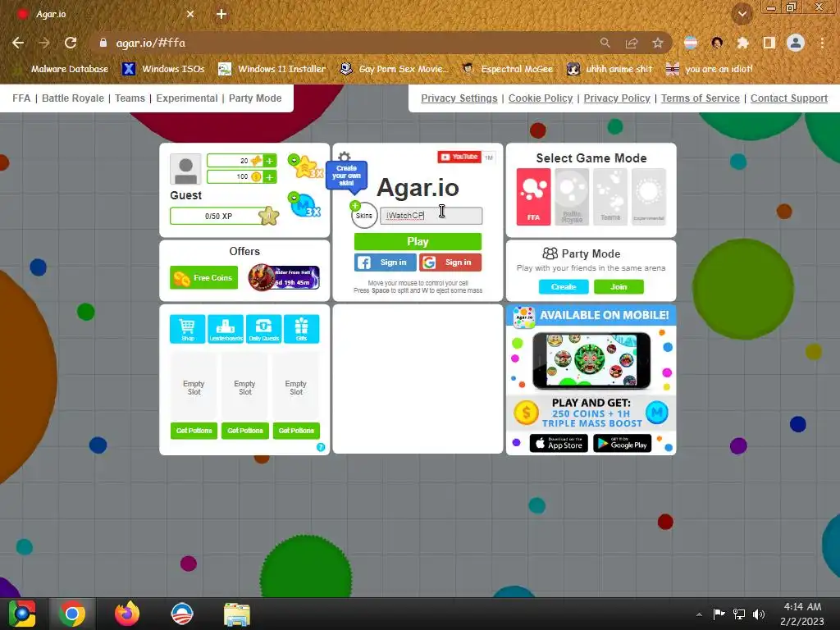Open the Privacy Settings link
This screenshot has width=840, height=630.
tap(459, 98)
